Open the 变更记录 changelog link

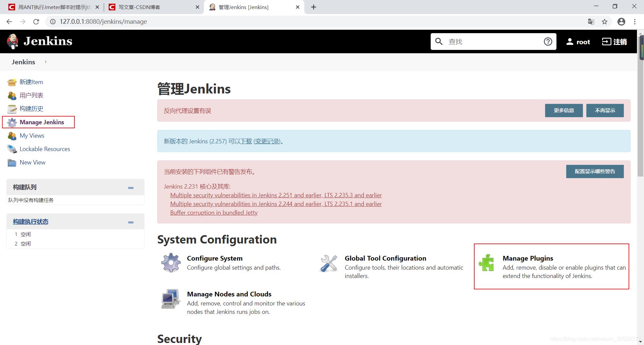click(x=267, y=141)
